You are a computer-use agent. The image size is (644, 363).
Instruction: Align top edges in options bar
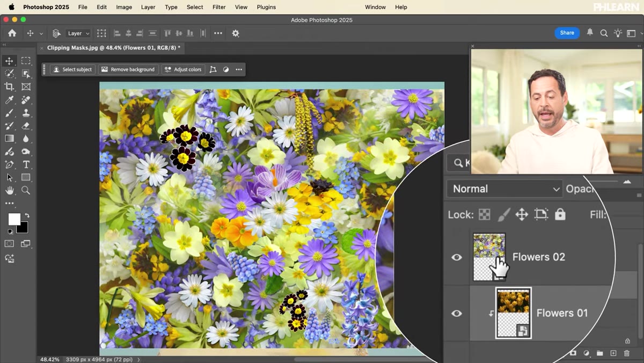(x=167, y=33)
